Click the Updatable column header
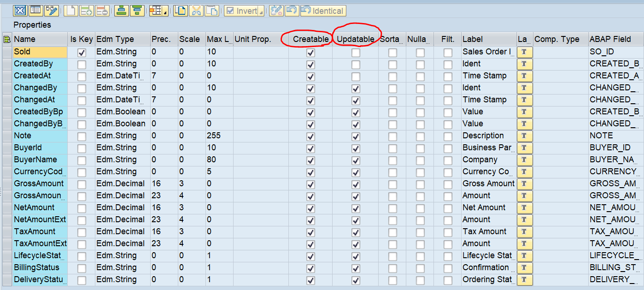Viewport: 644px width, 290px height. click(x=355, y=39)
